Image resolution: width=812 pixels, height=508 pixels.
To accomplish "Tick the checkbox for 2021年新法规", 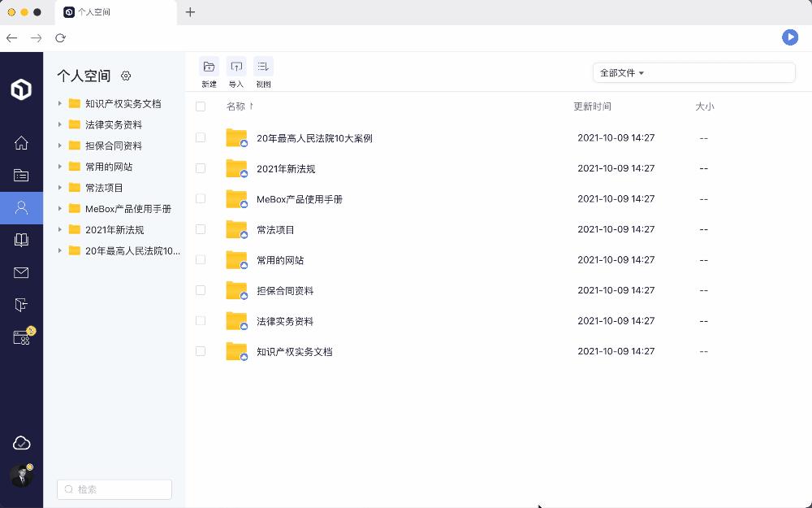I will [x=200, y=168].
